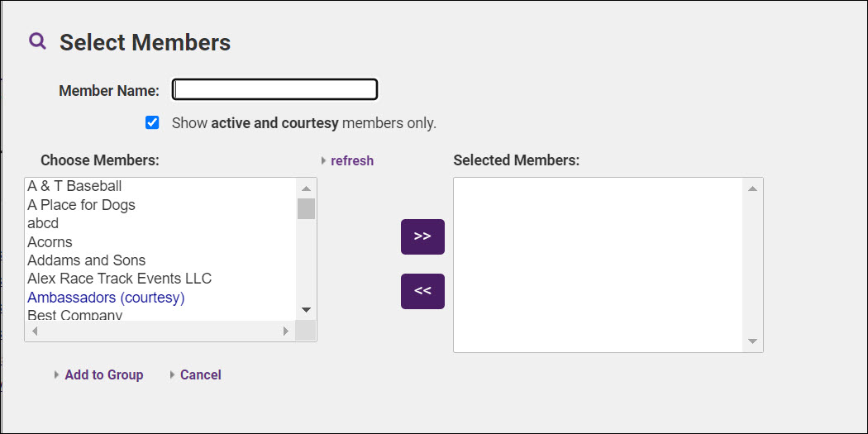Viewport: 868px width, 434px height.
Task: Select A & T Baseball in list
Action: click(74, 186)
